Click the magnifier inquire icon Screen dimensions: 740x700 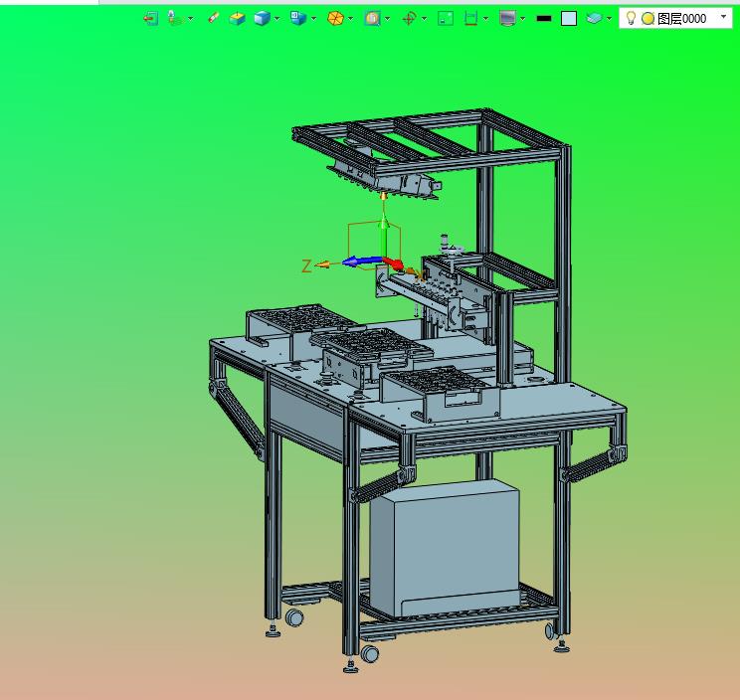[372, 19]
